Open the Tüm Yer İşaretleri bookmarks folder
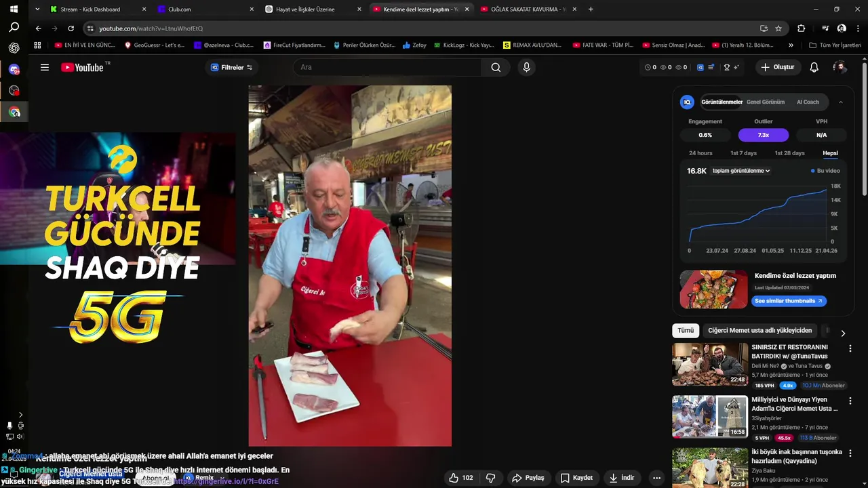The width and height of the screenshot is (868, 488). tap(835, 45)
